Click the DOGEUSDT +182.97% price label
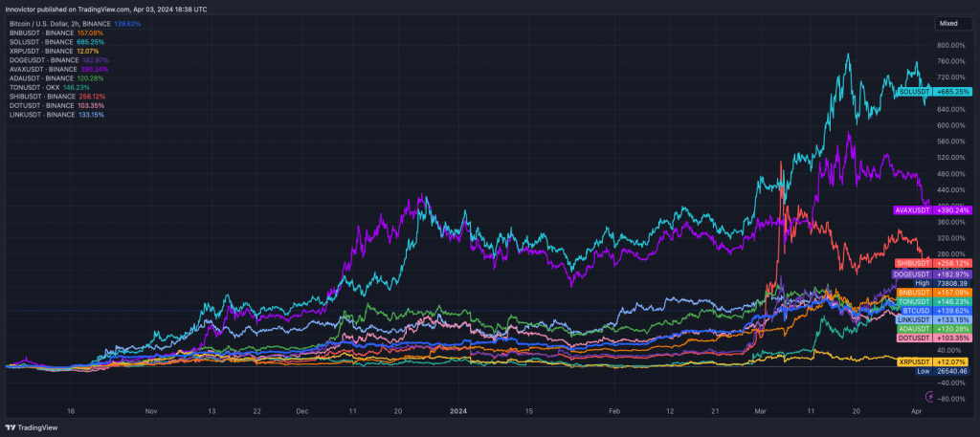This screenshot has height=437, width=980. point(932,274)
